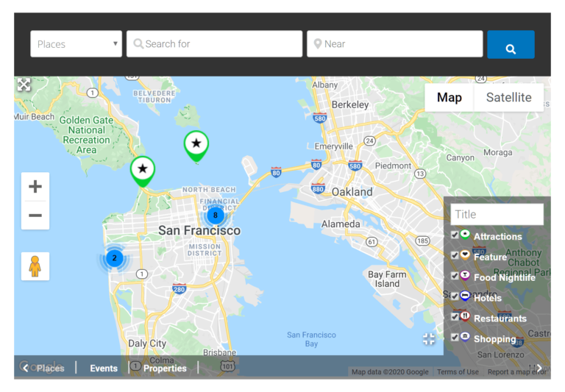Click the purple Food Nightlife pin icon
The image size is (565, 392).
[465, 276]
